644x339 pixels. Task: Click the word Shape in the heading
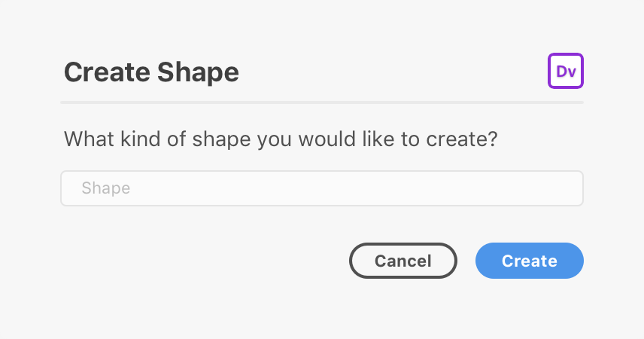click(198, 73)
